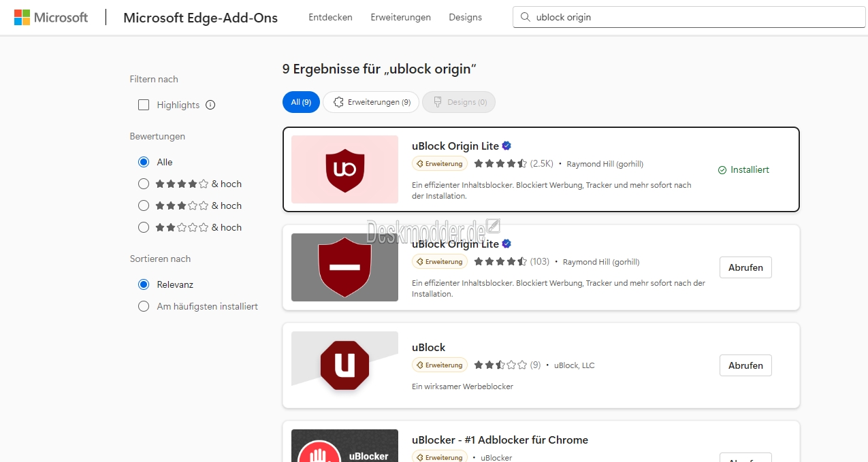Click Abrufen for uBlock Origin Lite (103)
The height and width of the screenshot is (462, 868).
pos(745,267)
